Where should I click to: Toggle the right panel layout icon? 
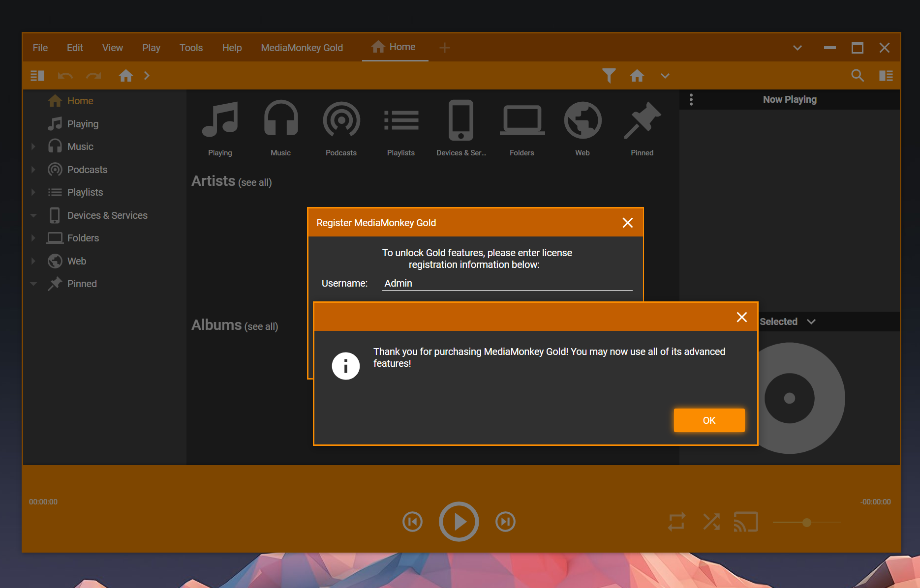[x=886, y=76]
